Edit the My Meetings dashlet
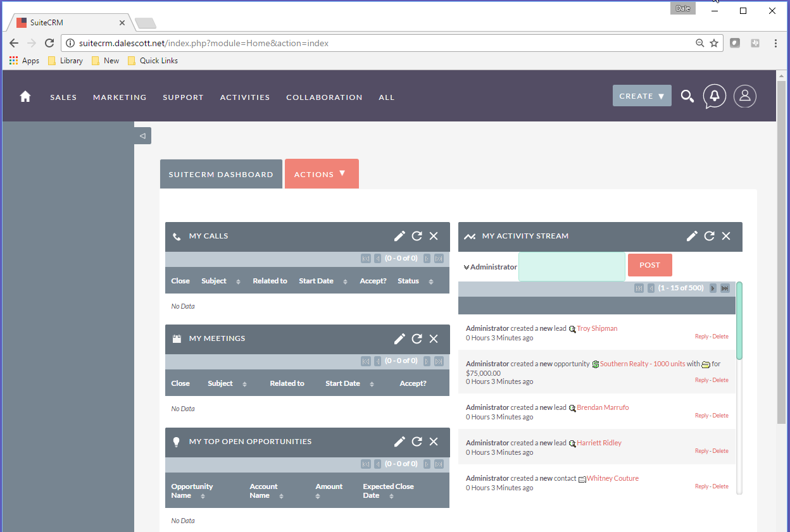This screenshot has width=790, height=532. (x=399, y=338)
